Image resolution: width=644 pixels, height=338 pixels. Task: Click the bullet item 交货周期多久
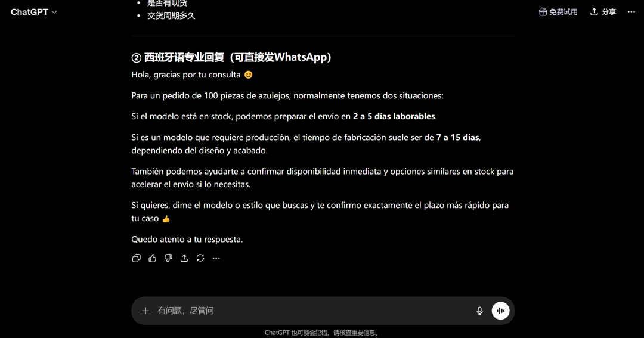click(171, 16)
